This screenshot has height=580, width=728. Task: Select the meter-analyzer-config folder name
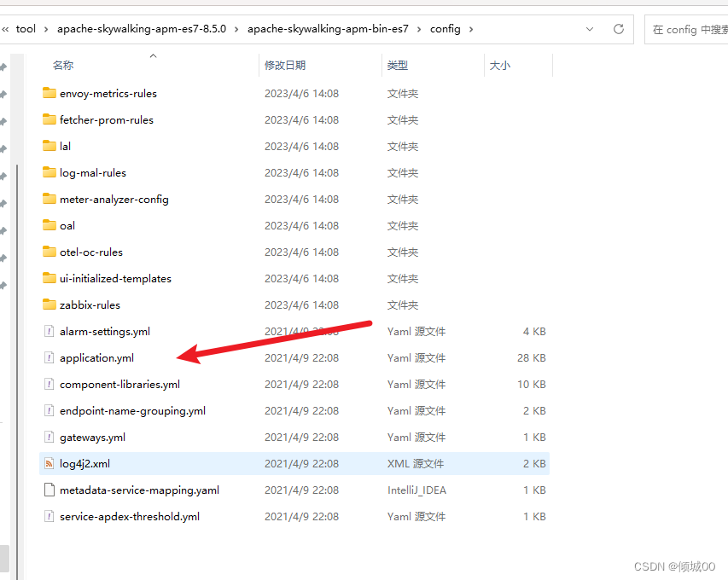pos(114,199)
